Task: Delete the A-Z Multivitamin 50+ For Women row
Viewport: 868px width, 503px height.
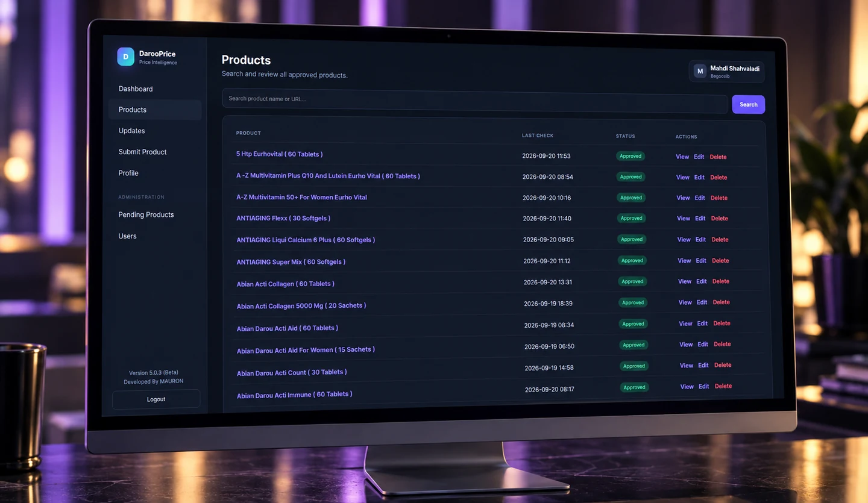Action: coord(719,198)
